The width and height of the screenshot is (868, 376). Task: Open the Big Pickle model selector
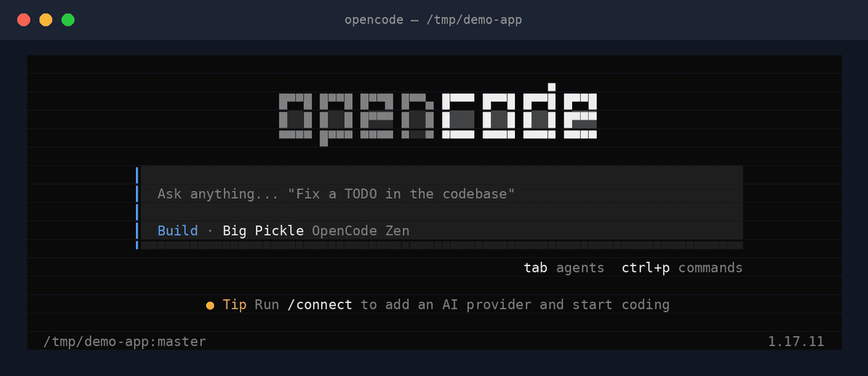263,231
